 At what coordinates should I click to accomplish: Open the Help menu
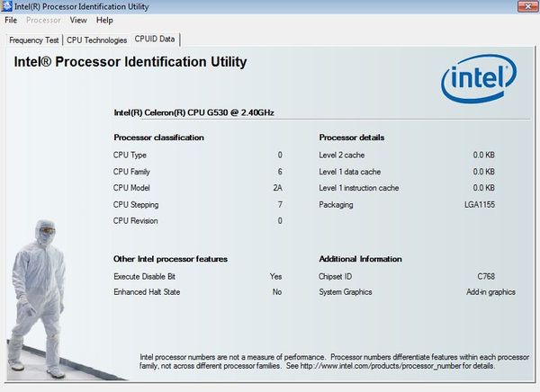click(x=104, y=20)
